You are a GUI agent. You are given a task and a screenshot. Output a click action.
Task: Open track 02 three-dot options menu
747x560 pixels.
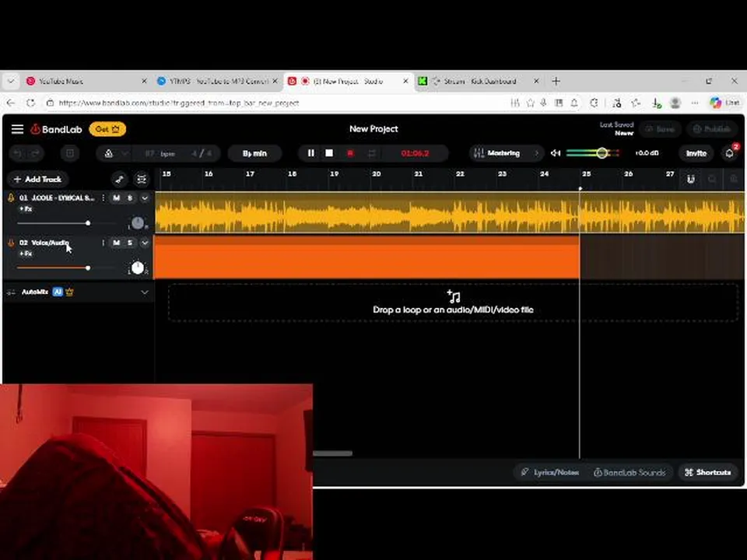pos(103,243)
